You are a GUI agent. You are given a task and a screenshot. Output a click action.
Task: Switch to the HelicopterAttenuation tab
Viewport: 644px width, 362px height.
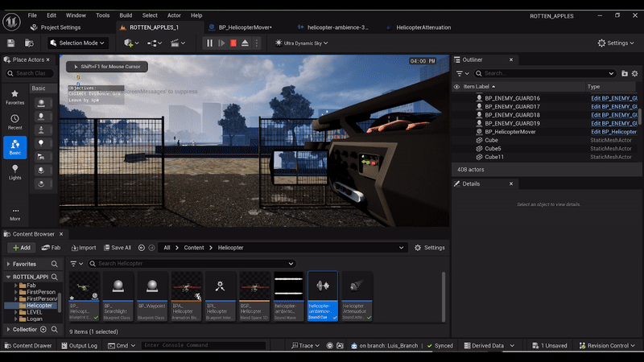423,27
